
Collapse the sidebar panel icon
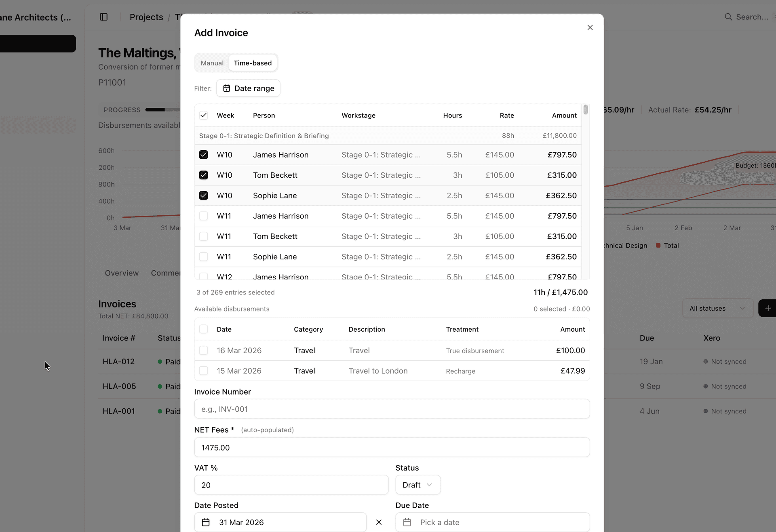click(104, 17)
